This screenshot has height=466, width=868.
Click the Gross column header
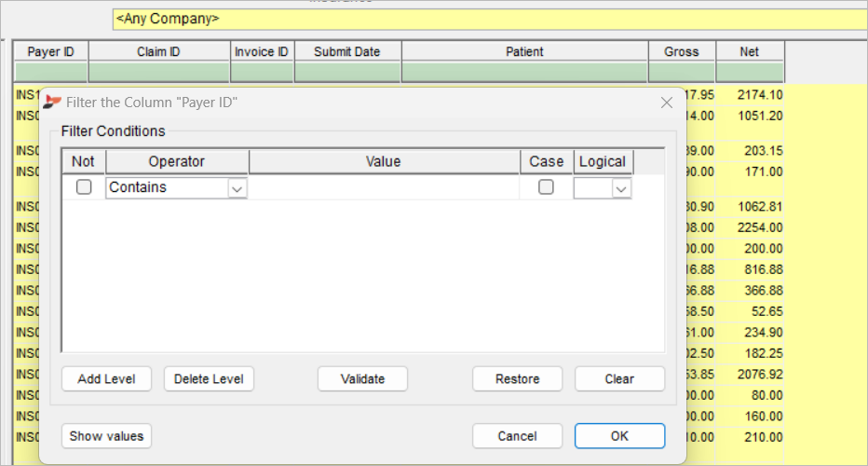click(682, 51)
